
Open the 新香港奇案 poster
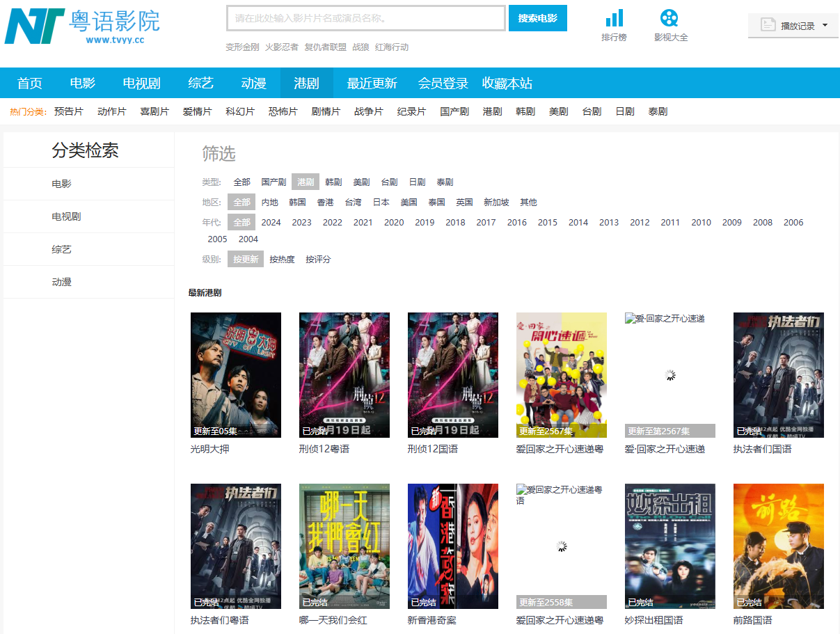click(x=453, y=546)
